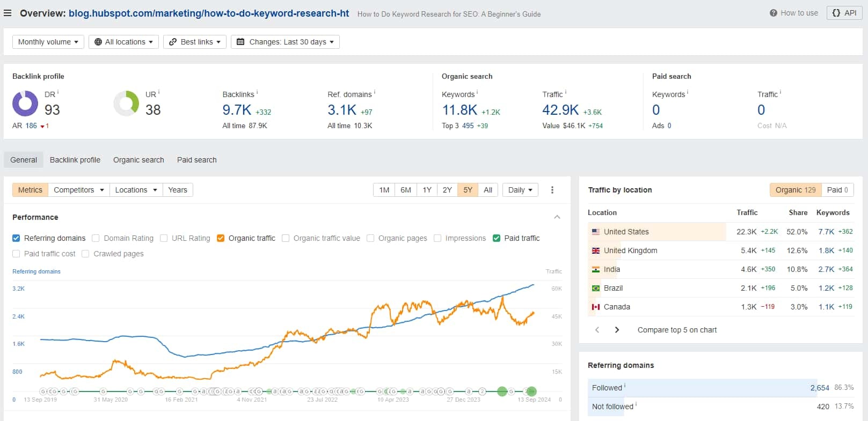The image size is (868, 421).
Task: Click the United Kingdom flag icon
Action: [596, 250]
